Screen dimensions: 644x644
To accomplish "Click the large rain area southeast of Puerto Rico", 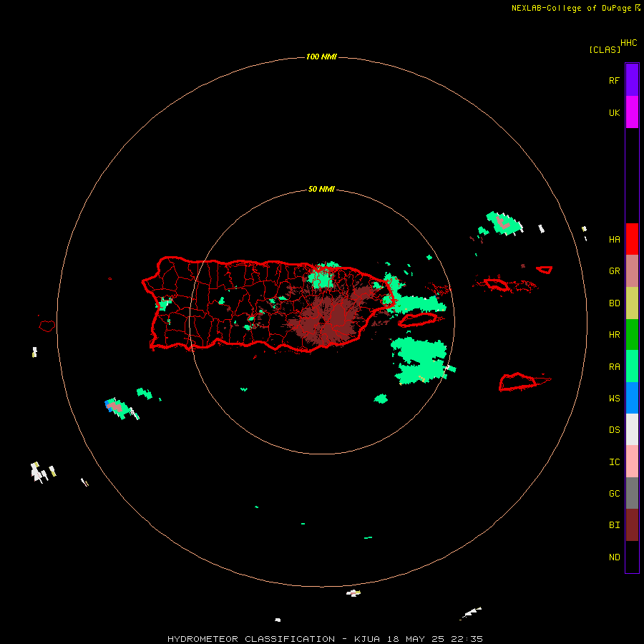I will coord(420,361).
